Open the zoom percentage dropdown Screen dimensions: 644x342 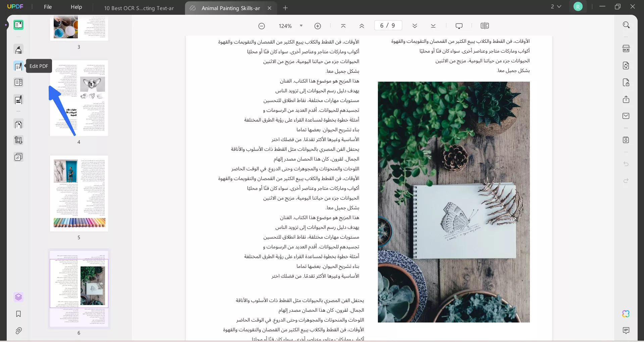[301, 26]
